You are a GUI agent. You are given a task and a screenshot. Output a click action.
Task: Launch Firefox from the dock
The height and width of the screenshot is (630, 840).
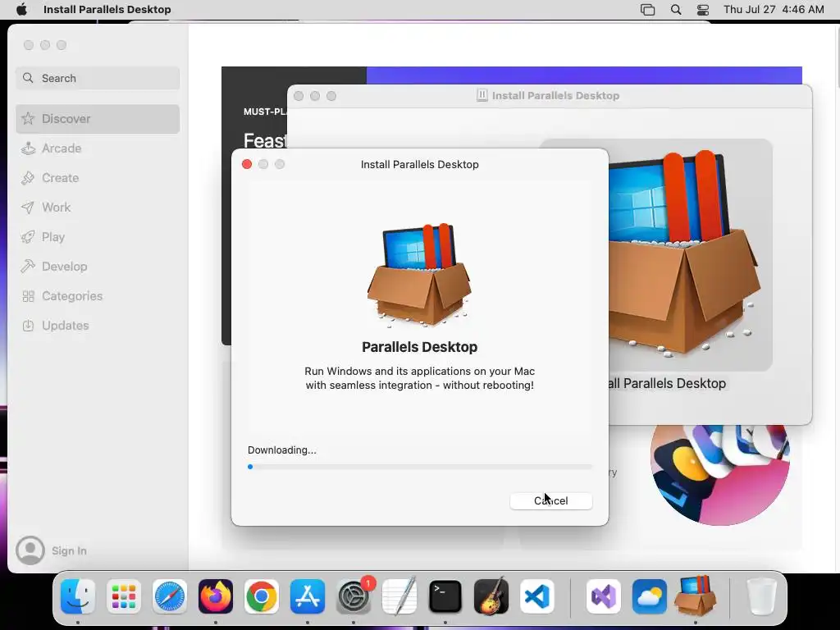[216, 596]
